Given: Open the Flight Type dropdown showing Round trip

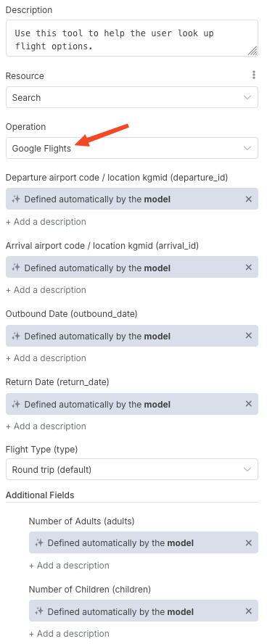Looking at the screenshot, I should click(x=132, y=469).
